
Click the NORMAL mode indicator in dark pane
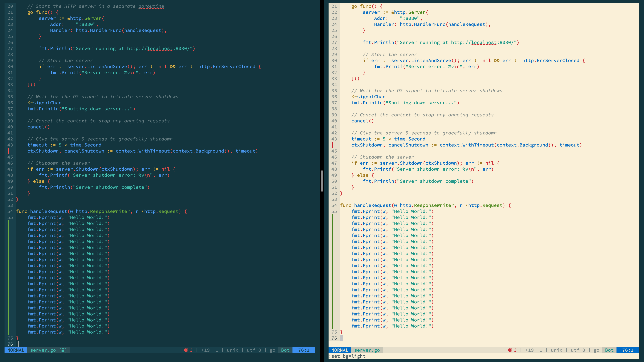(16, 350)
